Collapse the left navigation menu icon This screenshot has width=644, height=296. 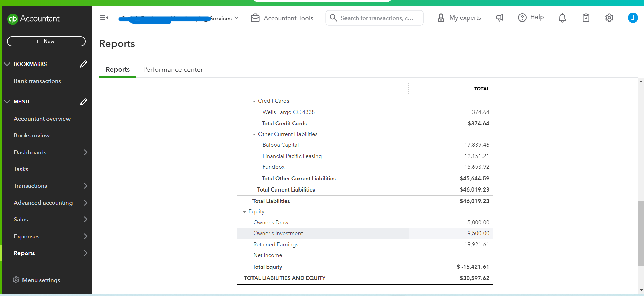[x=104, y=18]
